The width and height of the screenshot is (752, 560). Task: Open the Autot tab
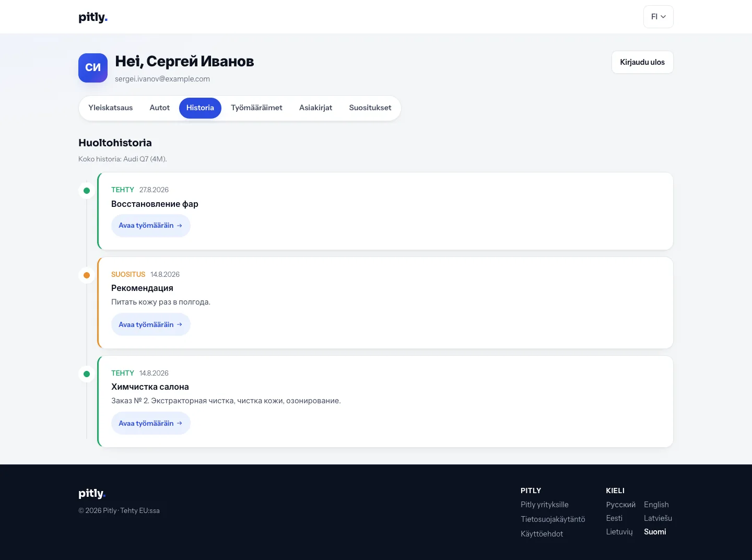[x=160, y=108]
